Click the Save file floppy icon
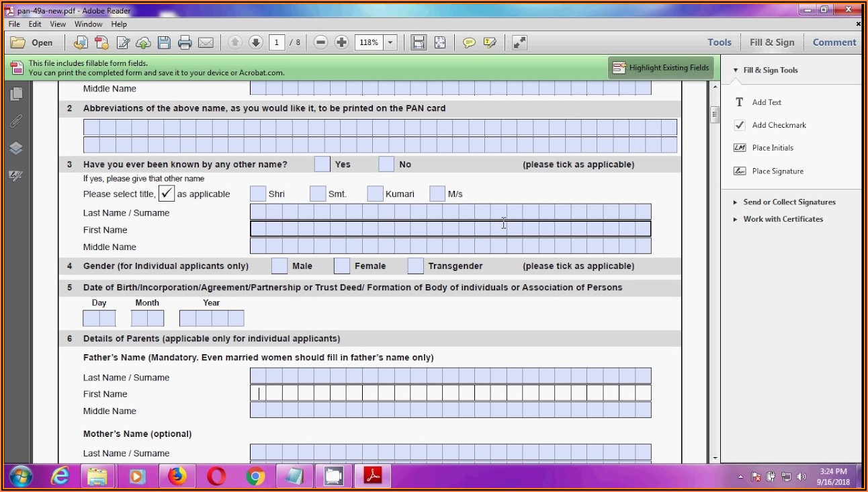 click(164, 42)
